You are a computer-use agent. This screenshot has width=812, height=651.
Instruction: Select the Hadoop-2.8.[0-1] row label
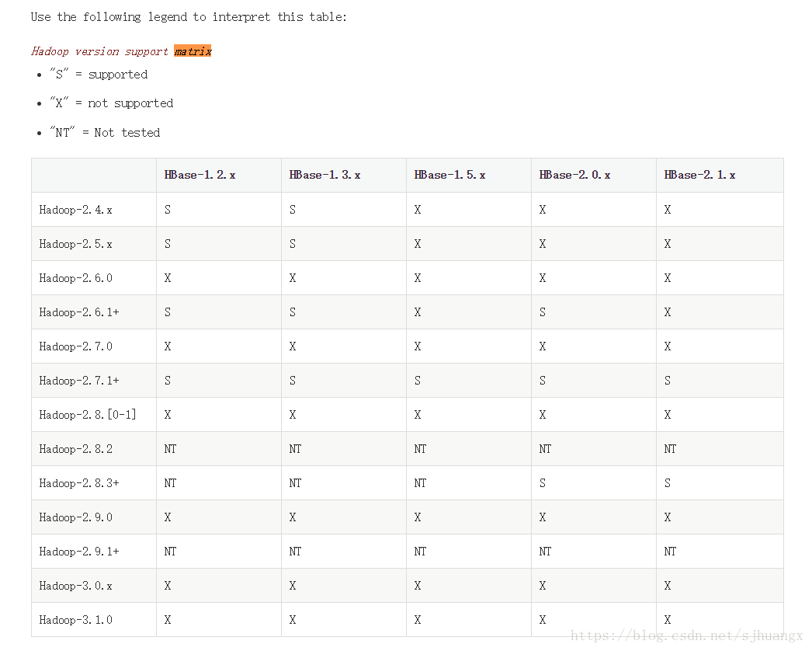click(x=88, y=415)
